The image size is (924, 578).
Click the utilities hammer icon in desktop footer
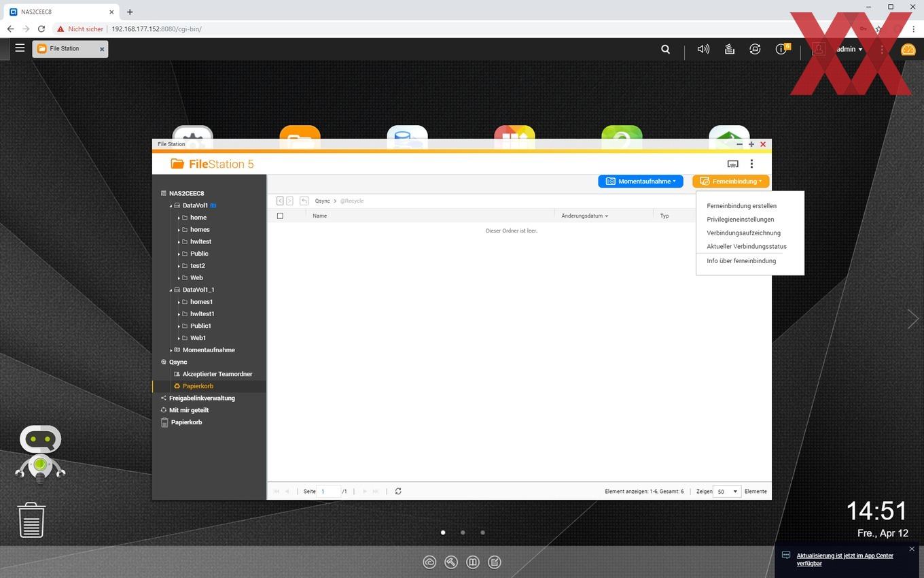(x=451, y=562)
